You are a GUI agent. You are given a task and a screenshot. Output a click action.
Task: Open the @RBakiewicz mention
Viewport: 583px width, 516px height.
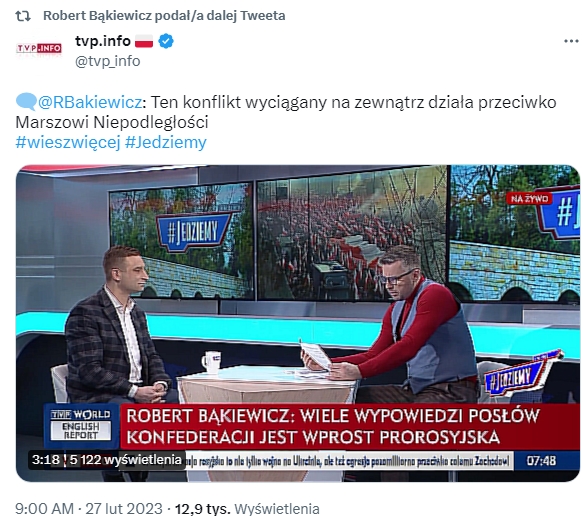[90, 102]
